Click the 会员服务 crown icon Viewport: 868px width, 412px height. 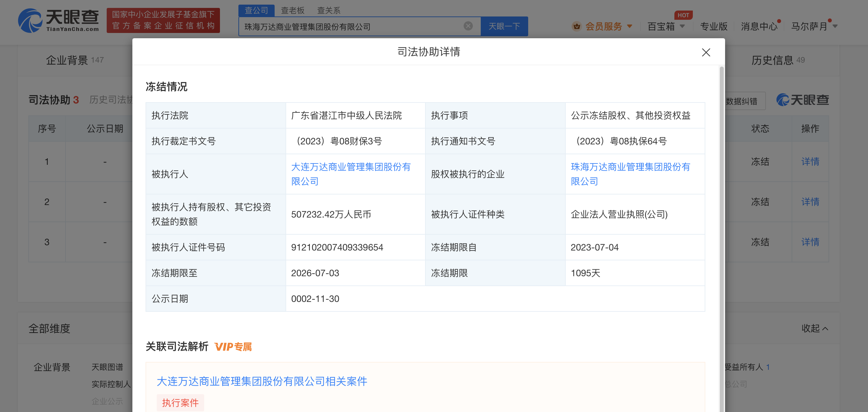click(x=577, y=26)
